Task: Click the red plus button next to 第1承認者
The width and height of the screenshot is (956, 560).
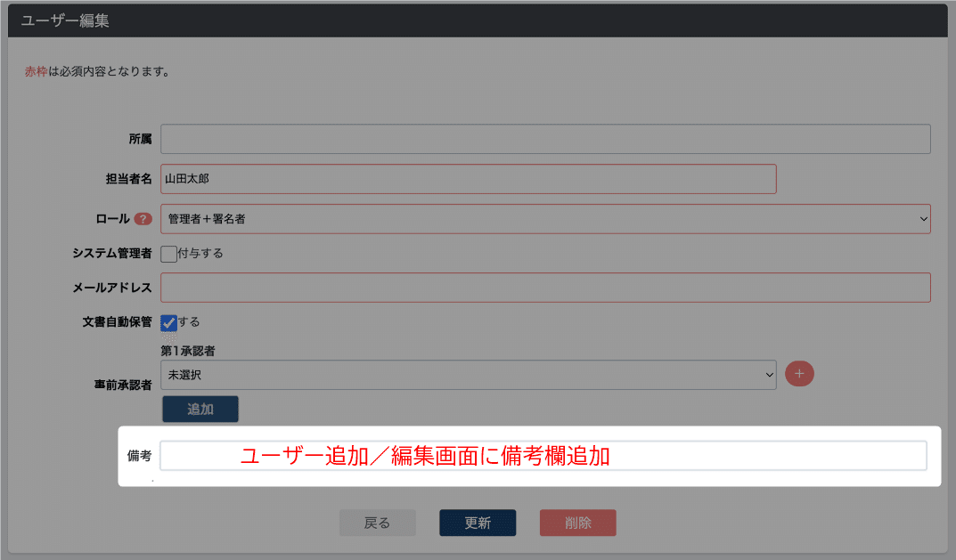Action: pyautogui.click(x=799, y=374)
